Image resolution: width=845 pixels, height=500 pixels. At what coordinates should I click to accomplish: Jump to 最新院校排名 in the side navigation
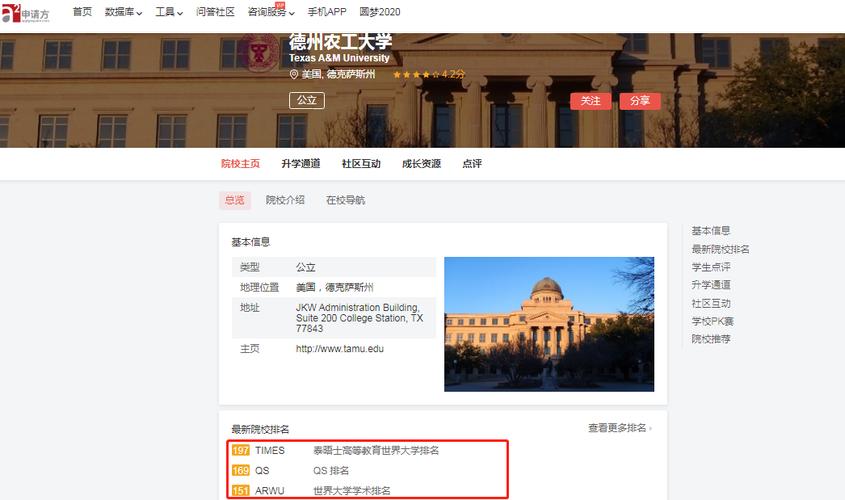pos(721,249)
